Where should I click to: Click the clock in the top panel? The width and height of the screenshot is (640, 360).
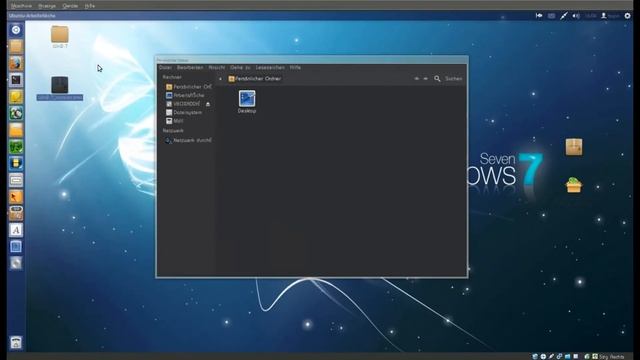click(x=591, y=16)
